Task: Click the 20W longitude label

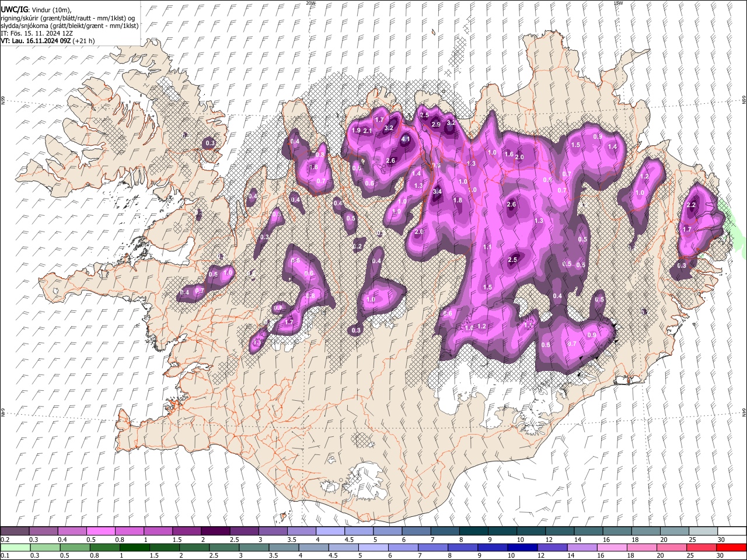Action: point(310,3)
